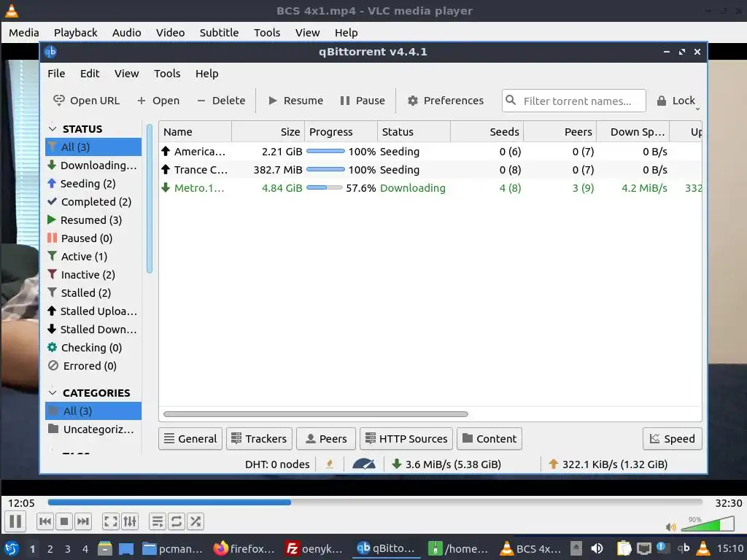Open the General details tab
747x560 pixels.
pos(190,438)
